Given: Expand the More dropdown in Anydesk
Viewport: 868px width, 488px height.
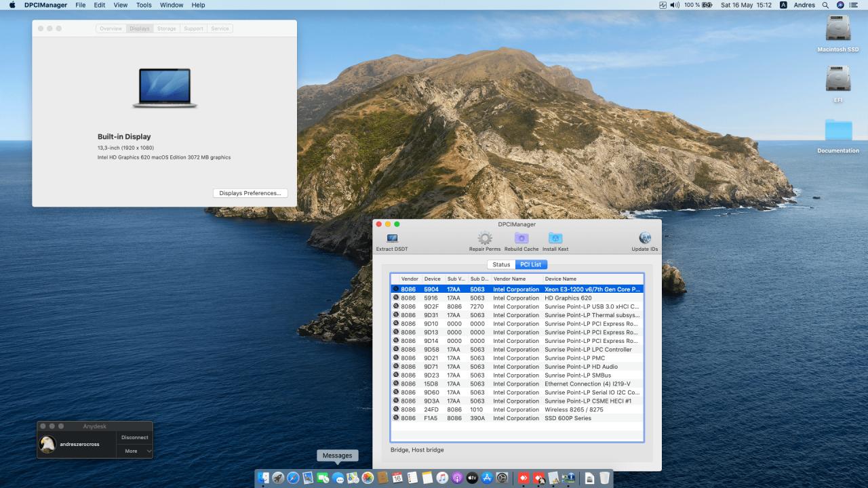Looking at the screenshot, I should point(135,451).
